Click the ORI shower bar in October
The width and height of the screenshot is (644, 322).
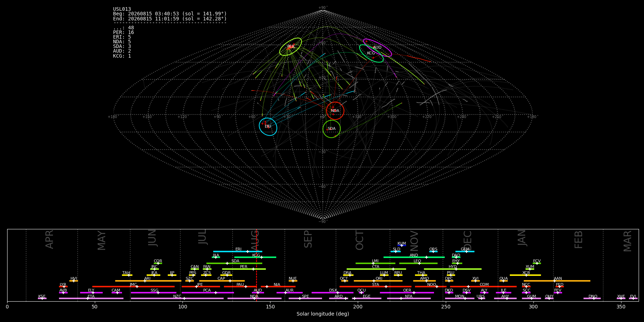(378, 281)
